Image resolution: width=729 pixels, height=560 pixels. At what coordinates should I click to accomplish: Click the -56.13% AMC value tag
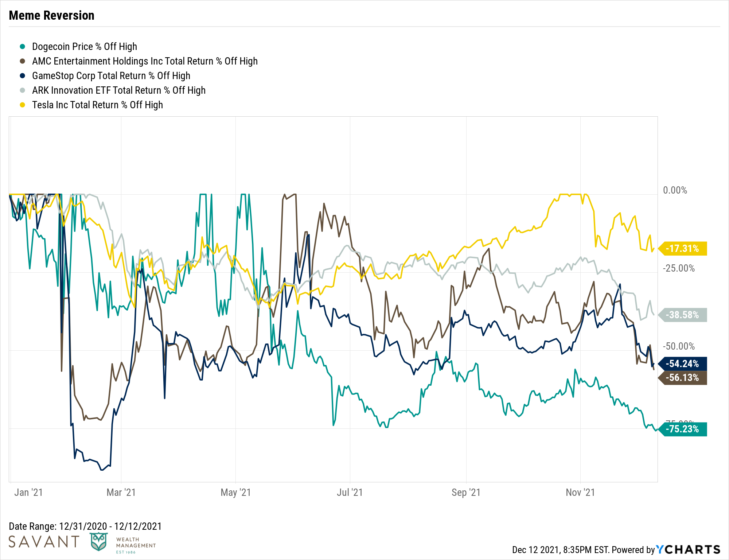coord(682,378)
